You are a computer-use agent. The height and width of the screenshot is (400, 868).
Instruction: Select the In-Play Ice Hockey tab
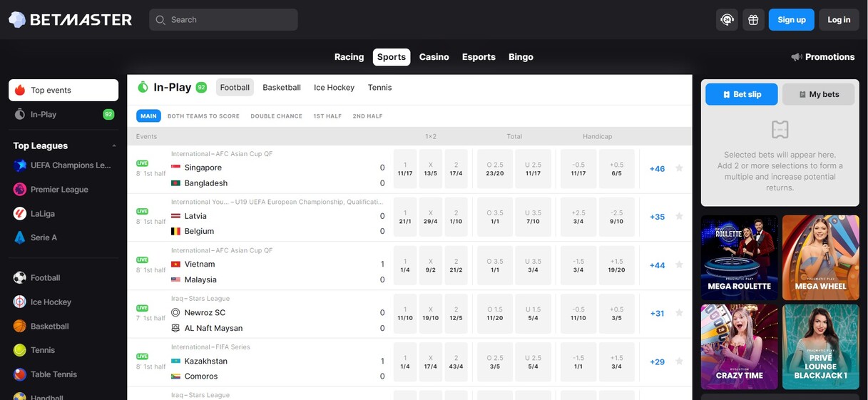[x=334, y=88]
